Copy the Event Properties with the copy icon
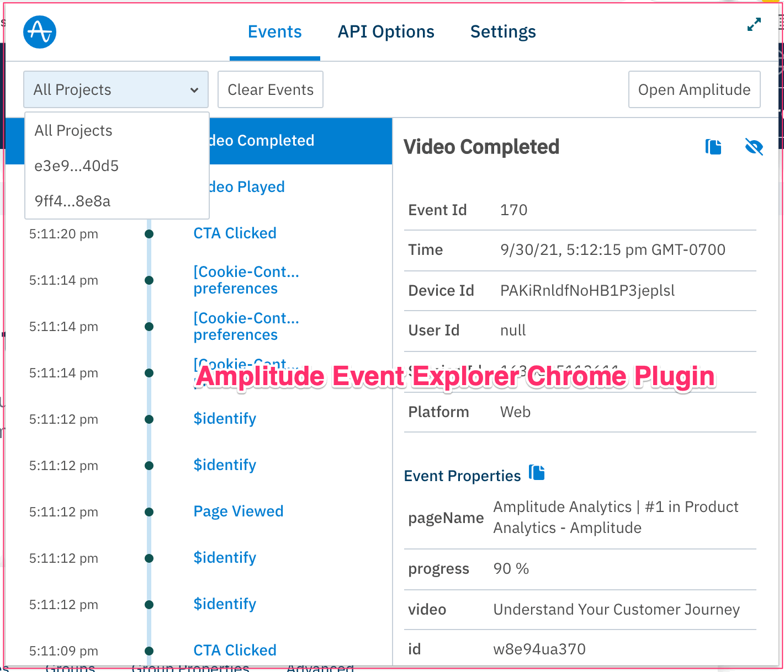 (x=537, y=473)
